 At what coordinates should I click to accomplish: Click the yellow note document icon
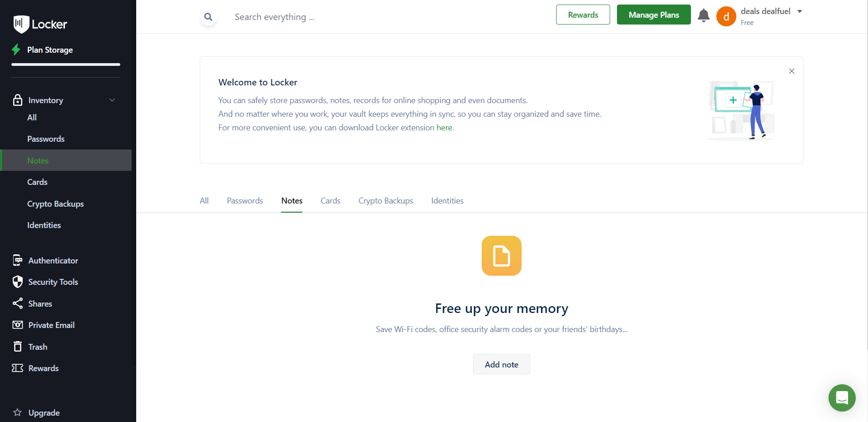(502, 256)
